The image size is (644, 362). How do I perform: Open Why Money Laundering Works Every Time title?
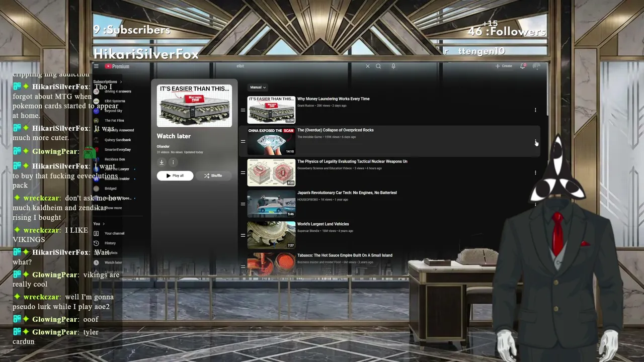coord(333,99)
